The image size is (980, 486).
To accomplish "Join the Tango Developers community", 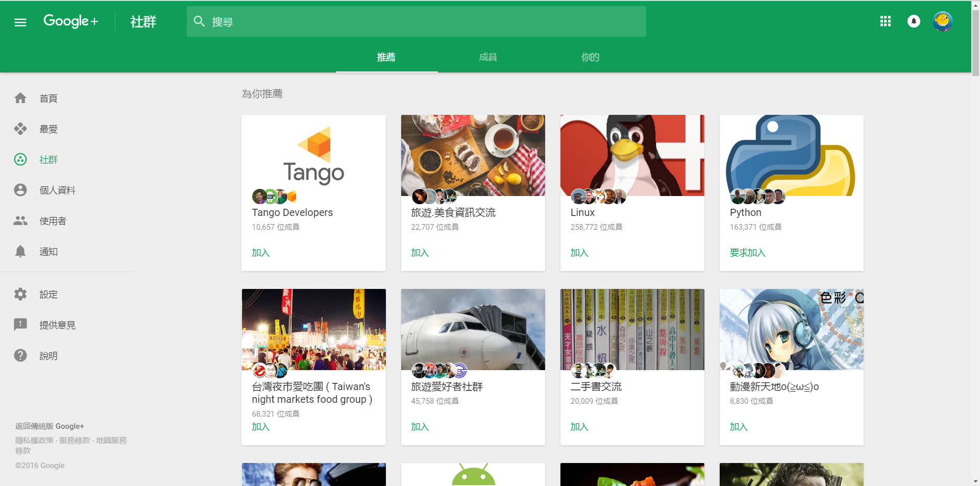I will pos(261,253).
